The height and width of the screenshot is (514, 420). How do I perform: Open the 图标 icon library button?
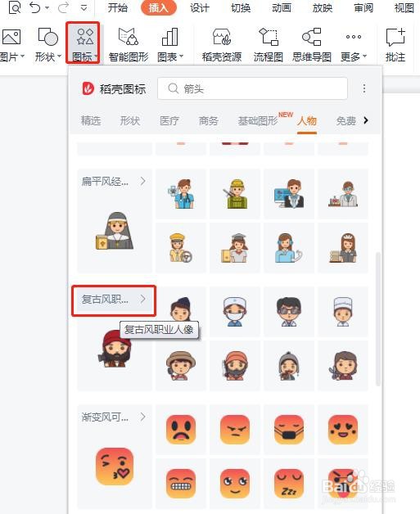tap(83, 44)
